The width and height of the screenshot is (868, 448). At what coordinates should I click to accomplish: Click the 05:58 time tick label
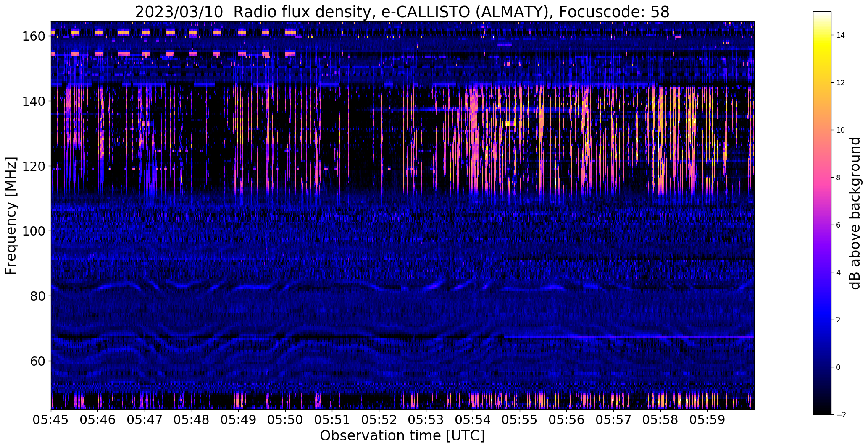[660, 419]
